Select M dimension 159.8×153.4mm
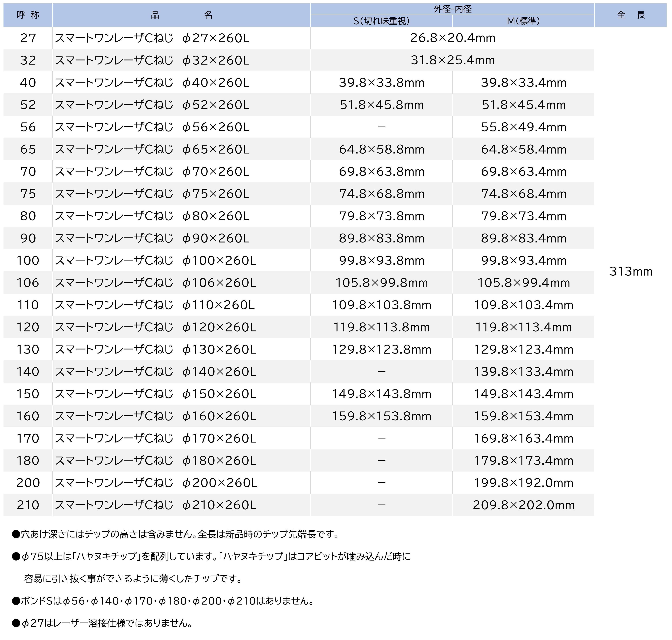Image resolution: width=672 pixels, height=640 pixels. pyautogui.click(x=524, y=416)
